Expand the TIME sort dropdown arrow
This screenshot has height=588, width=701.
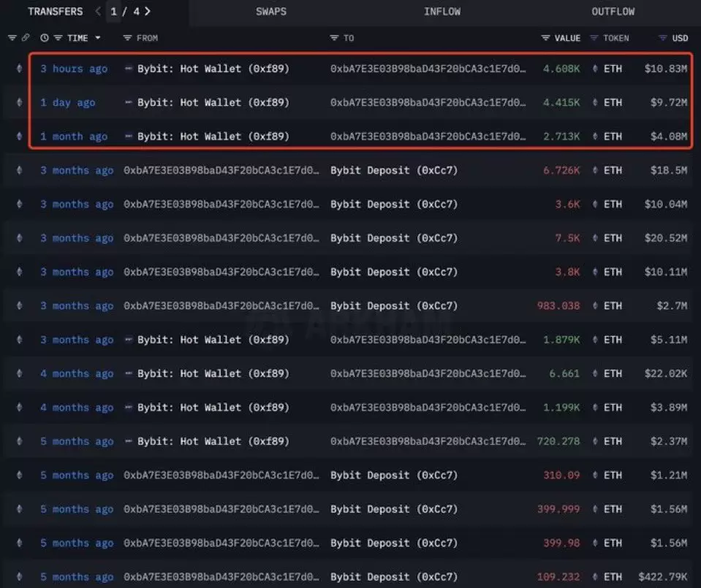click(97, 38)
